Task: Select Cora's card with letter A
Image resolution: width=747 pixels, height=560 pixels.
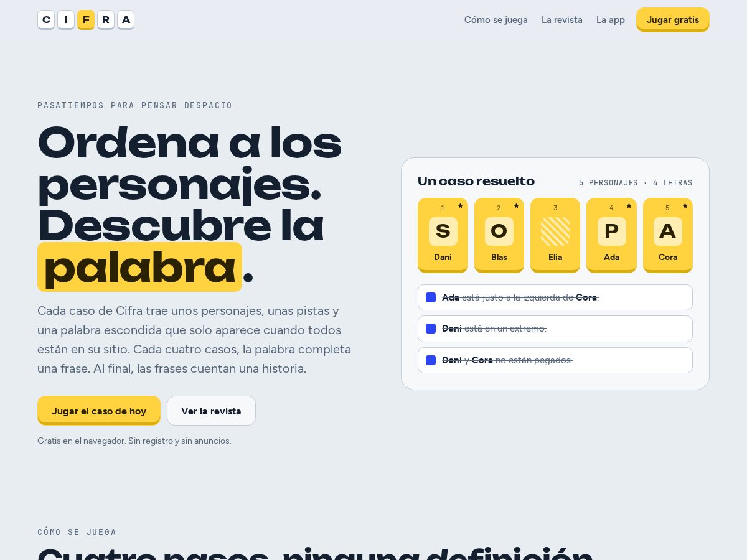Action: (x=668, y=235)
